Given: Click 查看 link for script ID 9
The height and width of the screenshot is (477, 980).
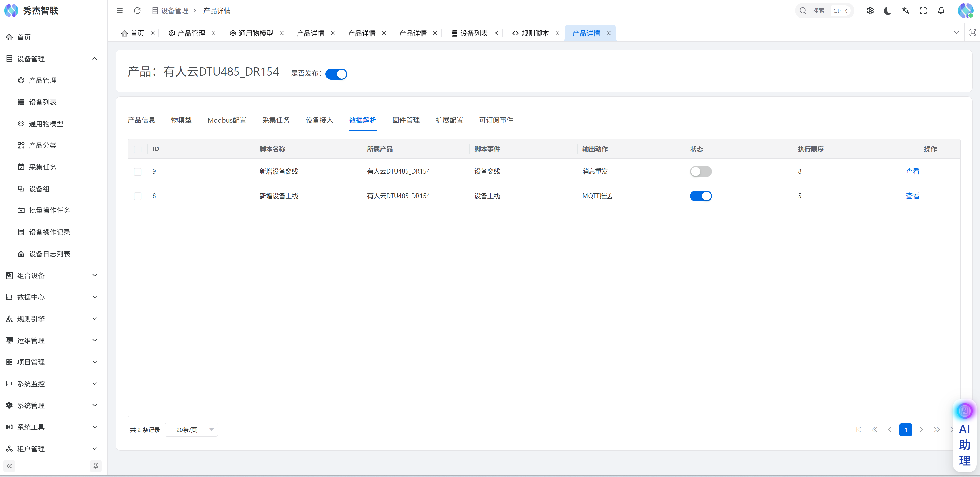Looking at the screenshot, I should click(x=912, y=171).
